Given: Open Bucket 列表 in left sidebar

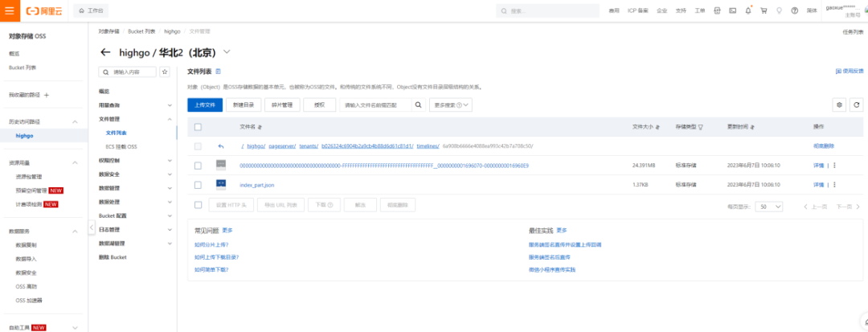Looking at the screenshot, I should coord(23,68).
